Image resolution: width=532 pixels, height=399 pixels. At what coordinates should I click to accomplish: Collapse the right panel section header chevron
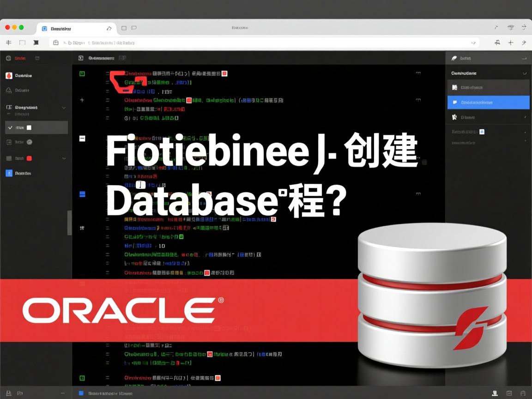click(524, 73)
